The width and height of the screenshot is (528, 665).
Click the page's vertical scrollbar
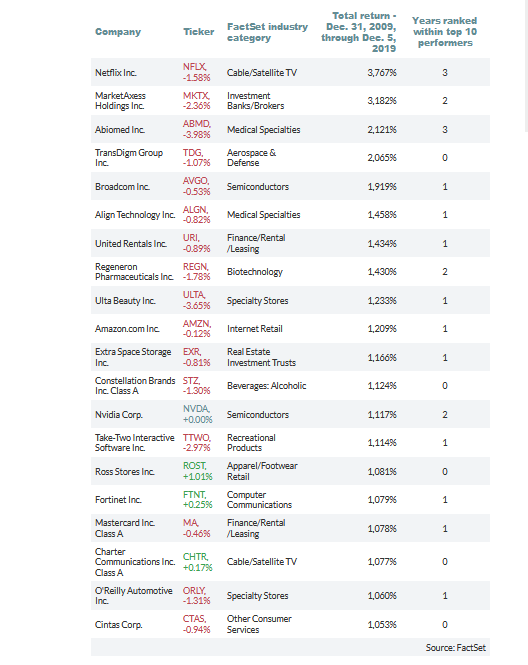pyautogui.click(x=526, y=66)
